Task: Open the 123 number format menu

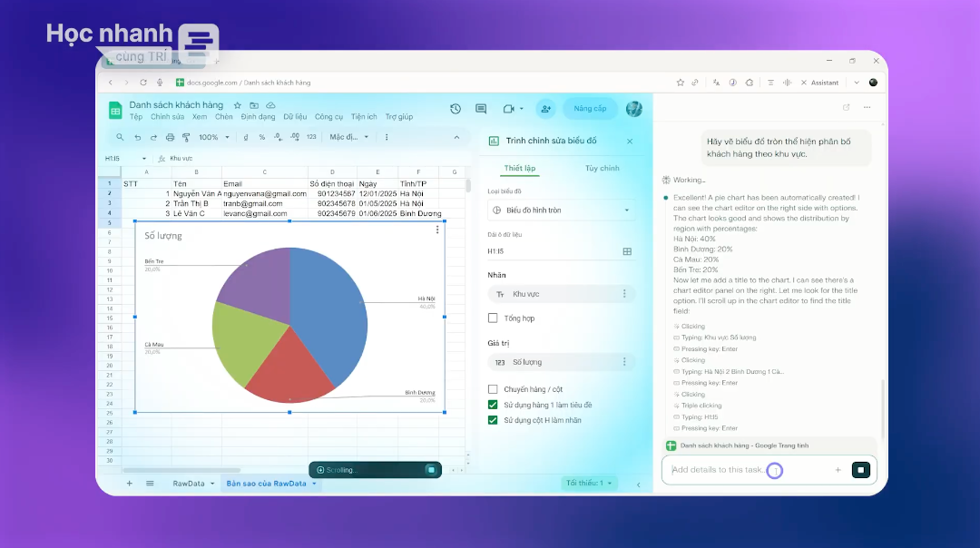Action: pyautogui.click(x=311, y=138)
